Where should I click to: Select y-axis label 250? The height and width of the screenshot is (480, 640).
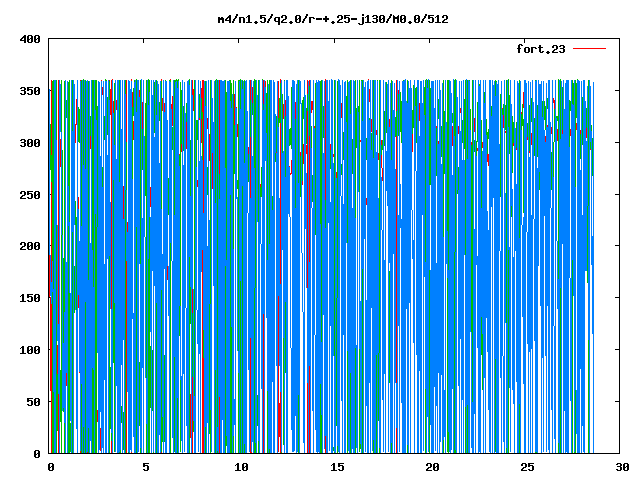[30, 195]
